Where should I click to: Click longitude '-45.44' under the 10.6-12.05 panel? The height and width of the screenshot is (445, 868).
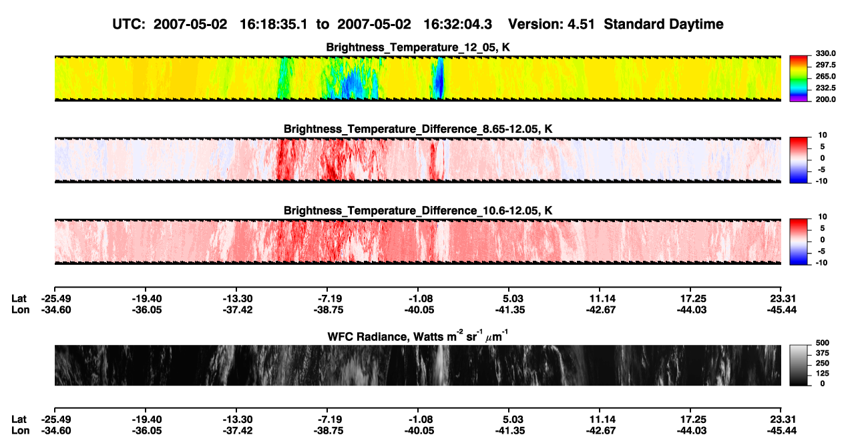coord(781,310)
